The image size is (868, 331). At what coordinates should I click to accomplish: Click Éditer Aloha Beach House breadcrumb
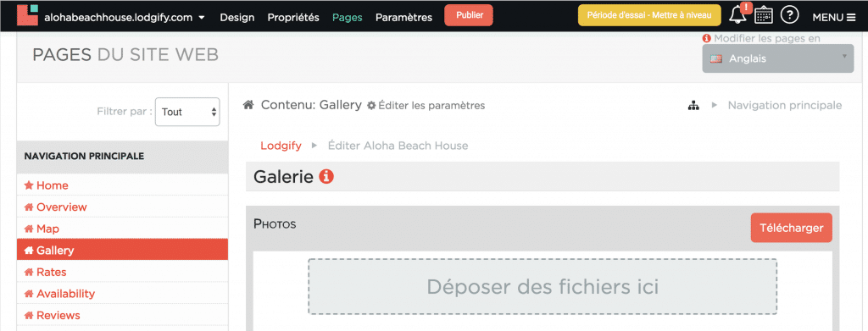click(398, 146)
